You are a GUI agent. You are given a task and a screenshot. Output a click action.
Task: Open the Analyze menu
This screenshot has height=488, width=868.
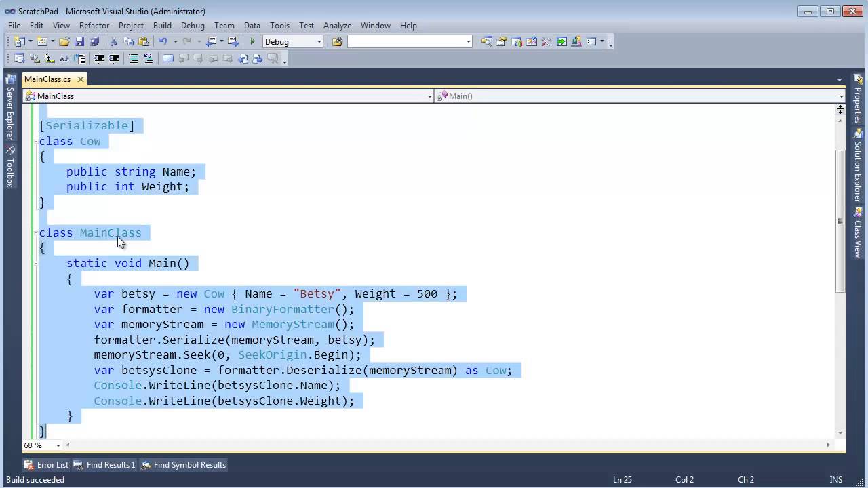[337, 25]
